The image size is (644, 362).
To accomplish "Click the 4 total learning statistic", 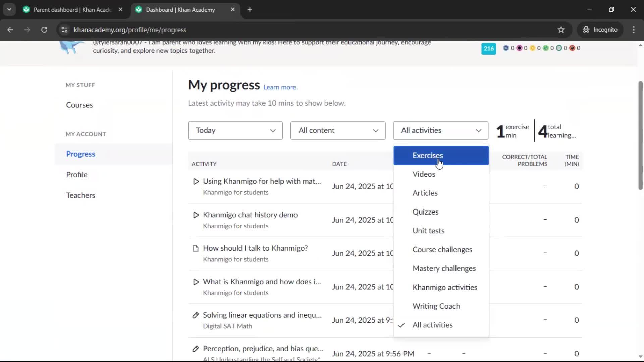I will [x=557, y=131].
